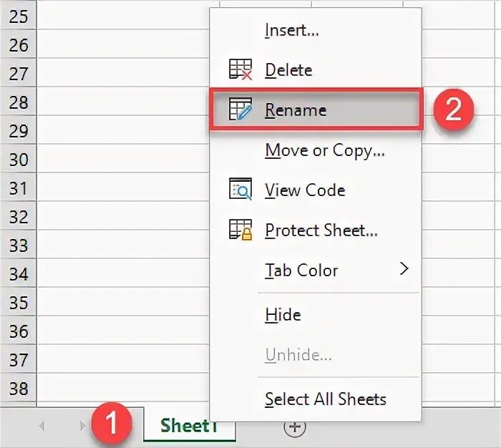
Task: Click the View Code menu text
Action: tap(305, 190)
